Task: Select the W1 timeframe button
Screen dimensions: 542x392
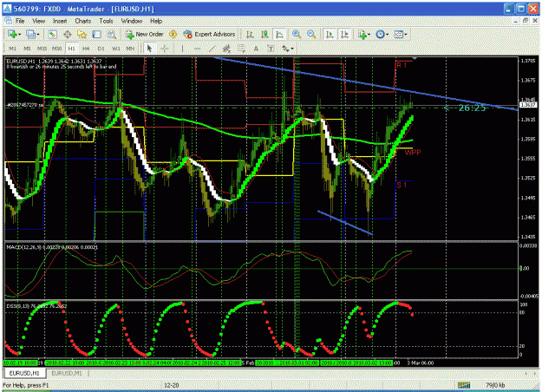Action: point(116,49)
